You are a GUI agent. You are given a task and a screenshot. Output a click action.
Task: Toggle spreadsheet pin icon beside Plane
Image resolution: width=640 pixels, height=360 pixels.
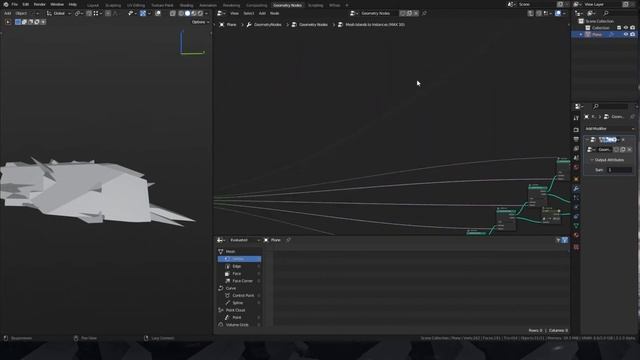(289, 240)
